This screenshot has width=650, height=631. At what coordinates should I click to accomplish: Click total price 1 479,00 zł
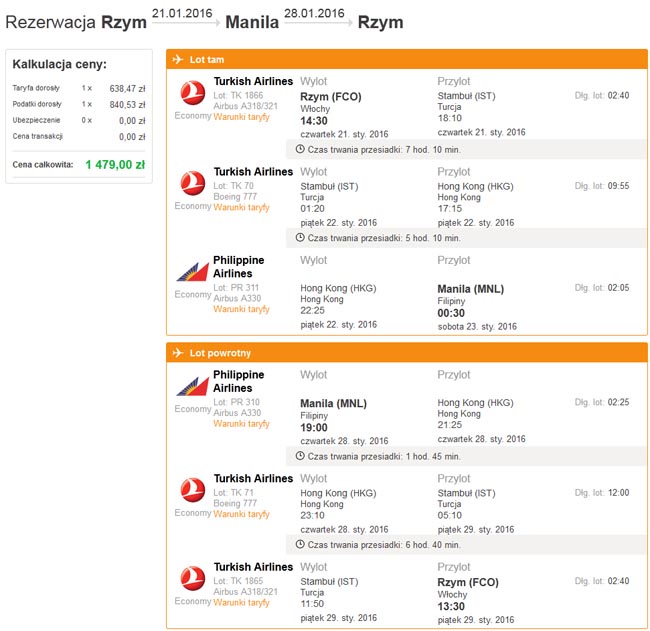click(115, 165)
